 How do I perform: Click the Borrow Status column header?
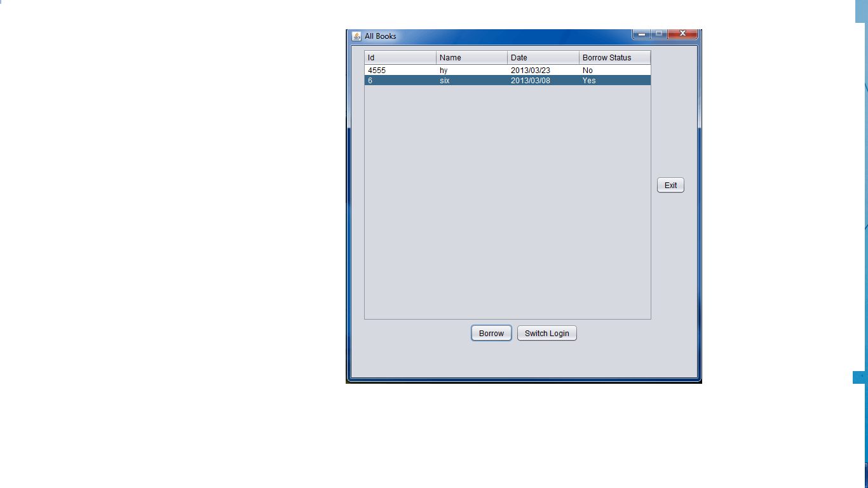click(615, 57)
